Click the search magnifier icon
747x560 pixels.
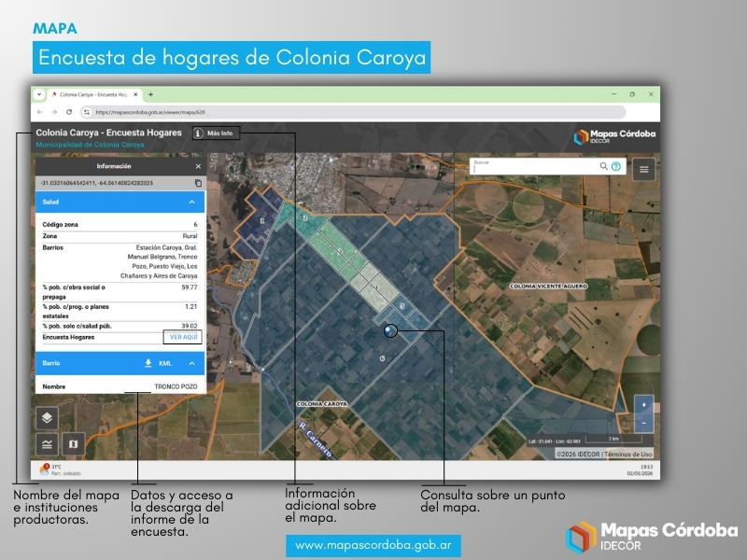click(x=603, y=166)
